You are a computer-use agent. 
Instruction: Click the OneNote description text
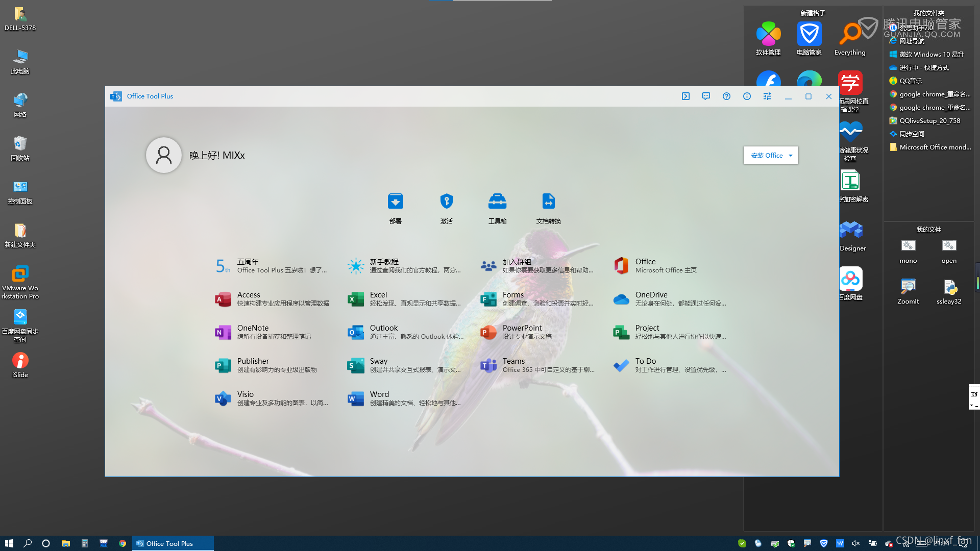[274, 337]
